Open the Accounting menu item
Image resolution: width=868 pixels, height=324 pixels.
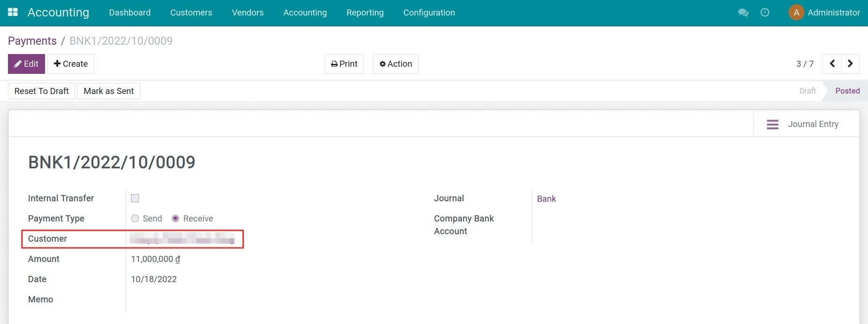(x=305, y=13)
